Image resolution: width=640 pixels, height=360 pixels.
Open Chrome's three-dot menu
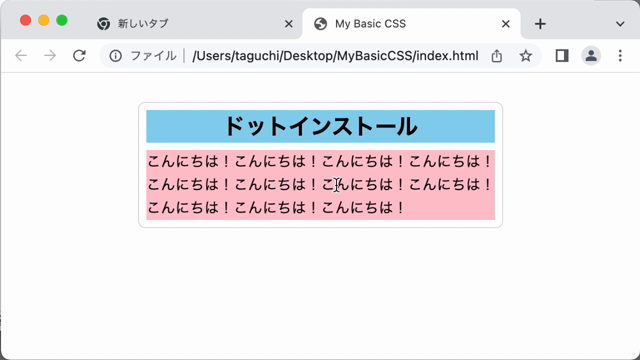click(x=620, y=56)
